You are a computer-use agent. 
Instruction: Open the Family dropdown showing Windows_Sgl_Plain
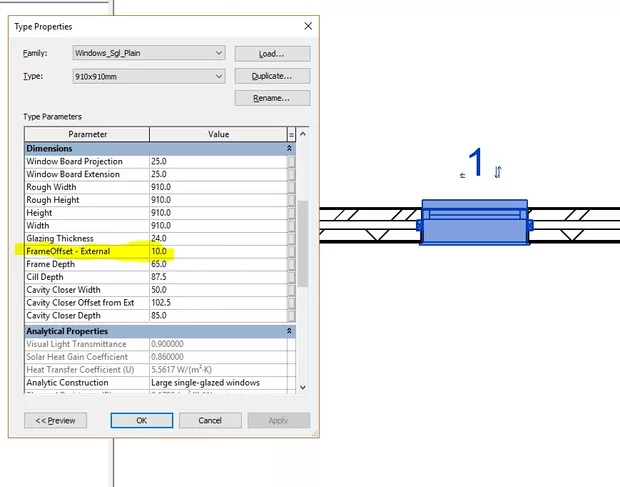click(148, 53)
